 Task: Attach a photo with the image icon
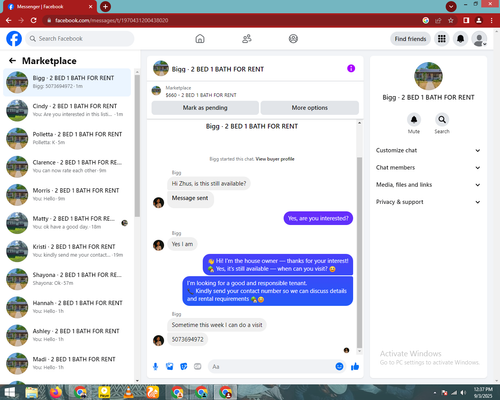pyautogui.click(x=170, y=367)
